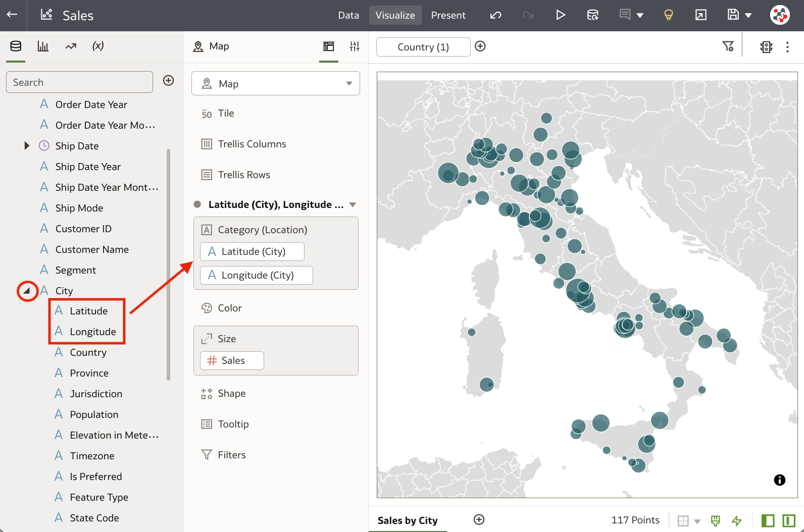
Task: Click the Country (1) filter button
Action: pyautogui.click(x=423, y=47)
